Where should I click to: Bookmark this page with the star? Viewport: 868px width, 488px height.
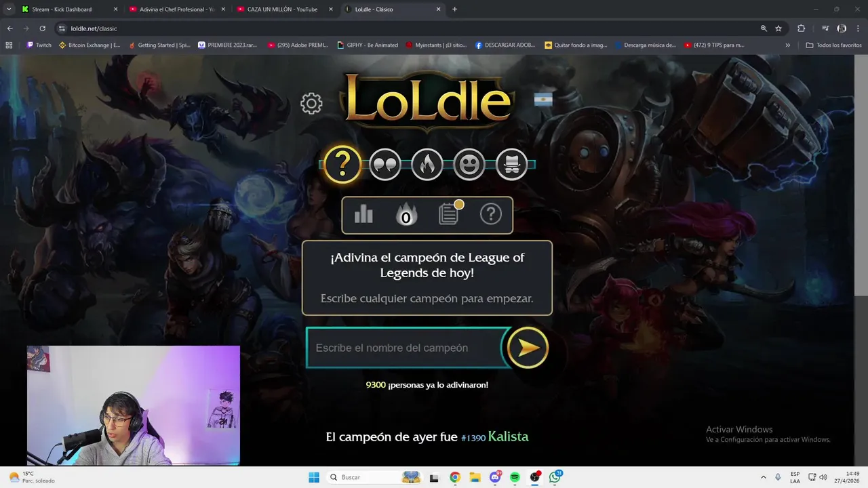[x=778, y=28]
